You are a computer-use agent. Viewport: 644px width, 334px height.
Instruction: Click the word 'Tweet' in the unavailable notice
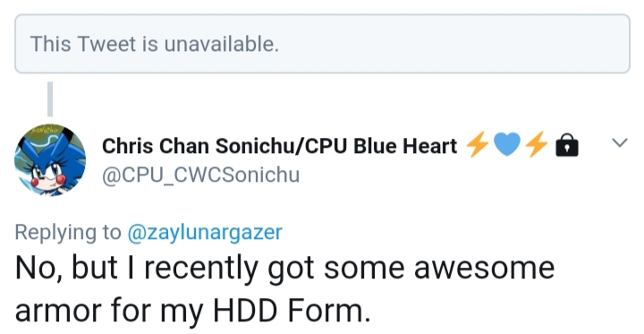[106, 44]
